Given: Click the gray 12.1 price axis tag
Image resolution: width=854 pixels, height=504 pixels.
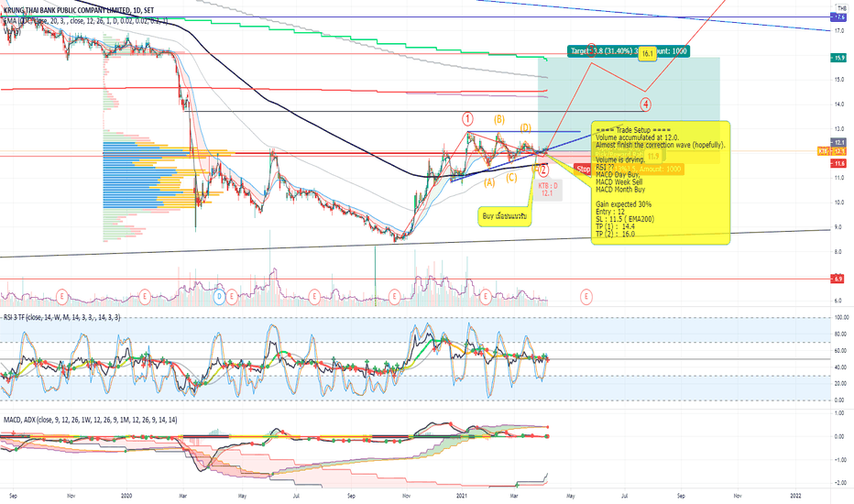Looking at the screenshot, I should coord(839,143).
